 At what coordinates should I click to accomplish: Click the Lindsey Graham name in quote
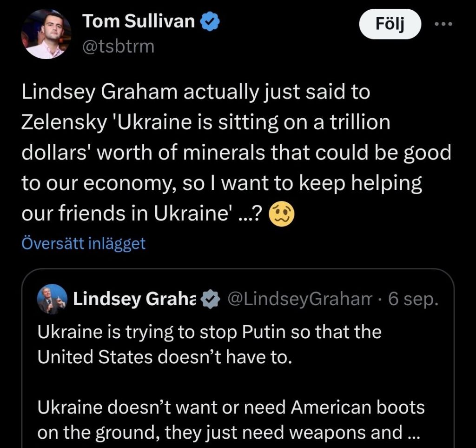point(135,300)
